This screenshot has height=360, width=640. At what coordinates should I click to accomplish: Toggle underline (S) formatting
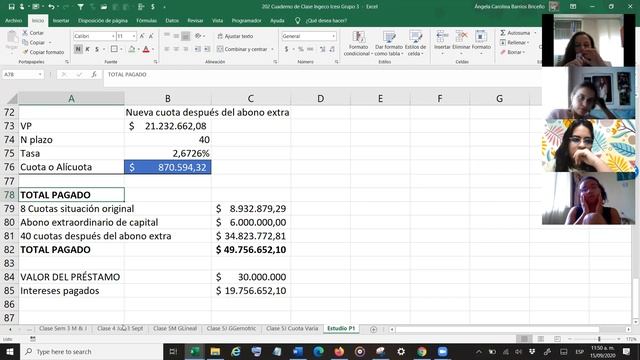97,49
